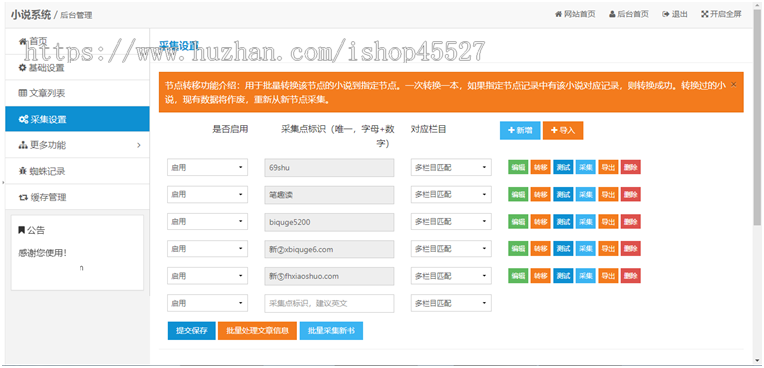Click the 批量处理文章信息 button

coord(257,330)
